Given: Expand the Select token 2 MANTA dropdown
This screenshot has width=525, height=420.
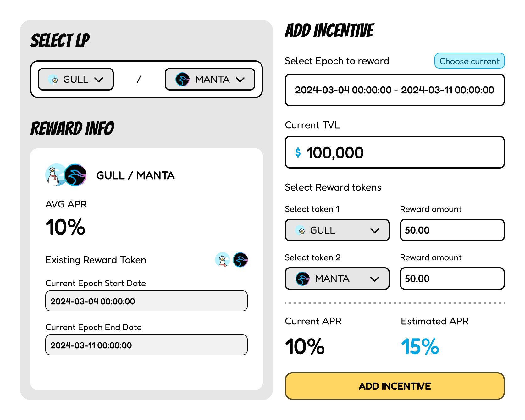Looking at the screenshot, I should pos(337,279).
